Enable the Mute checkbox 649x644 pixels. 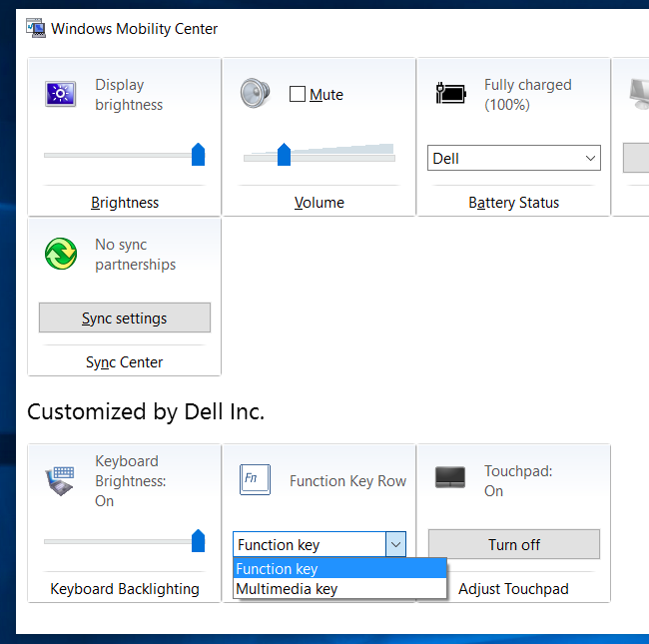coord(298,94)
